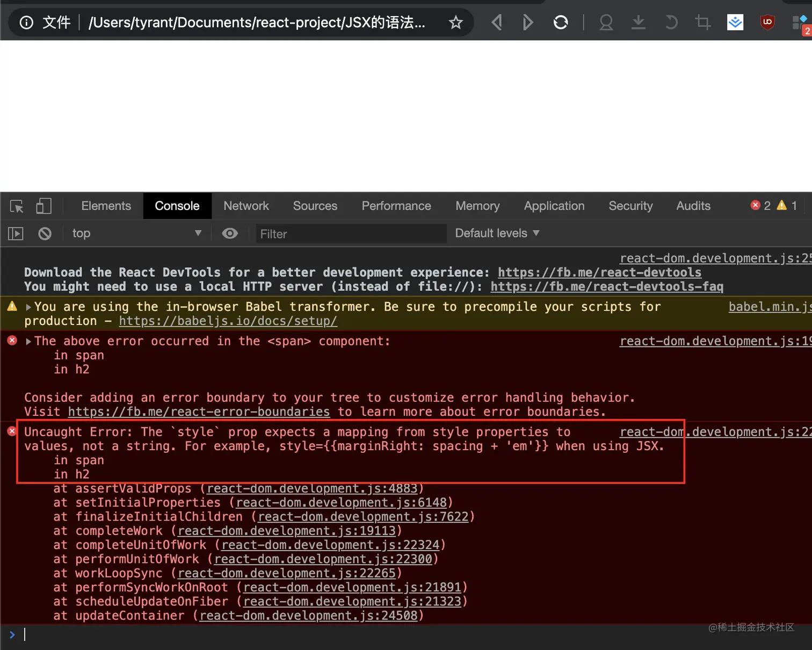Focus the console Filter input field

(x=351, y=234)
